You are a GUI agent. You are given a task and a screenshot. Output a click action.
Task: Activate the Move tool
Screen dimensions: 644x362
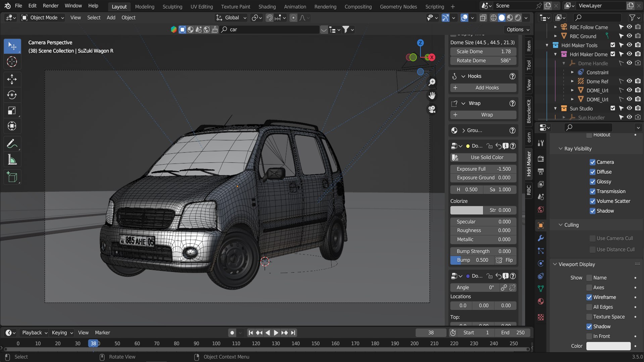[x=12, y=79]
